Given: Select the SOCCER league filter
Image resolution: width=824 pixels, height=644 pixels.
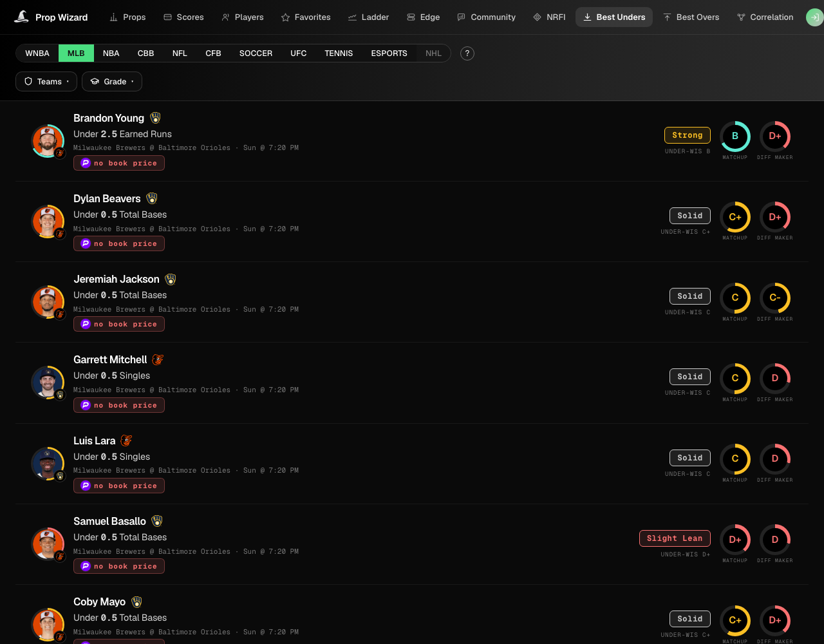Looking at the screenshot, I should click(x=256, y=53).
